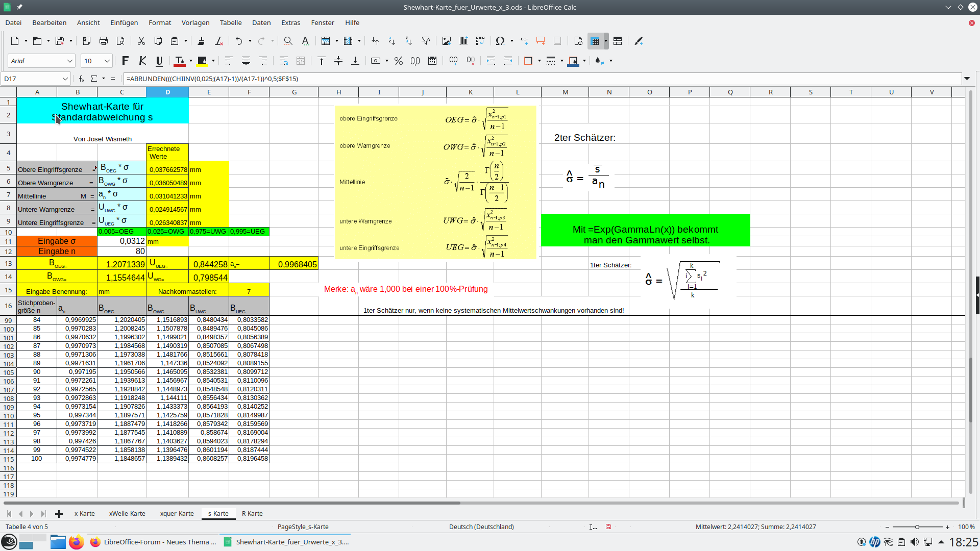The height and width of the screenshot is (551, 980).
Task: Click the document modified save indicator in status bar
Action: coord(608,527)
